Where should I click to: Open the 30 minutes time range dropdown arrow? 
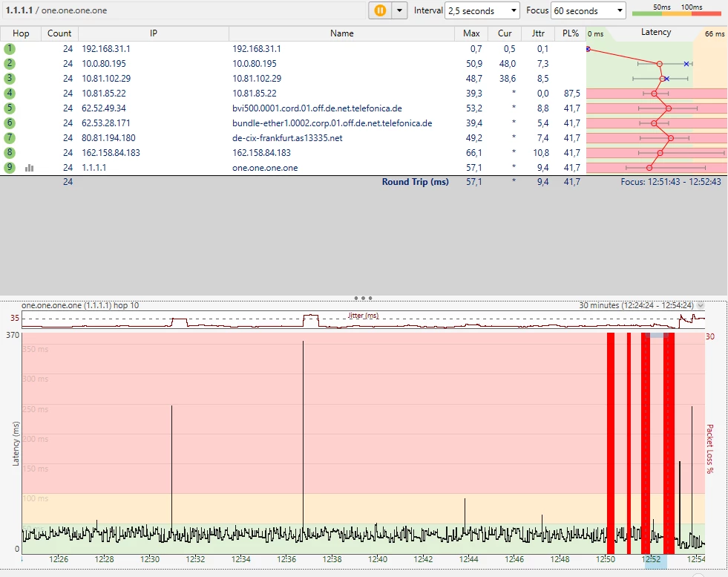click(x=701, y=305)
